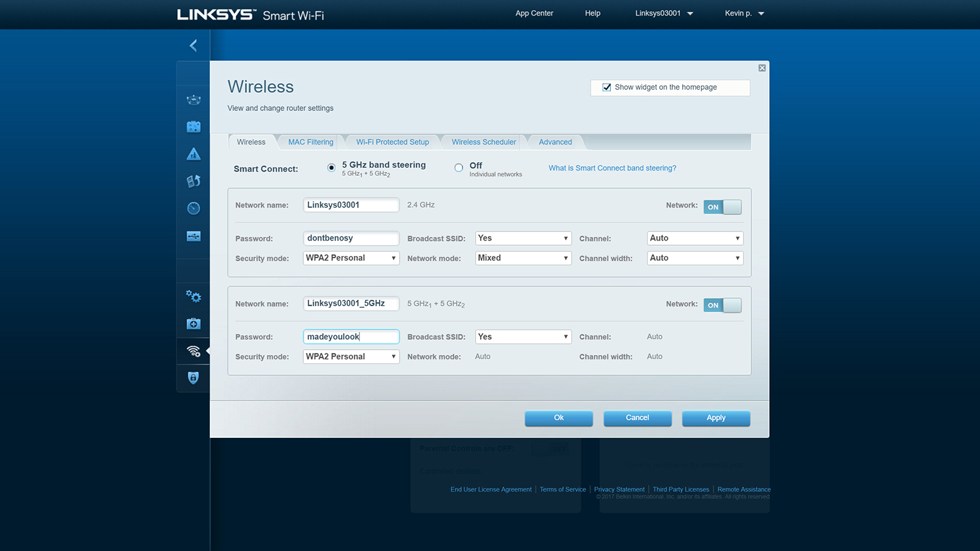The height and width of the screenshot is (551, 980).
Task: Click the Linksys Smart Wi-Fi logo
Action: [x=250, y=14]
